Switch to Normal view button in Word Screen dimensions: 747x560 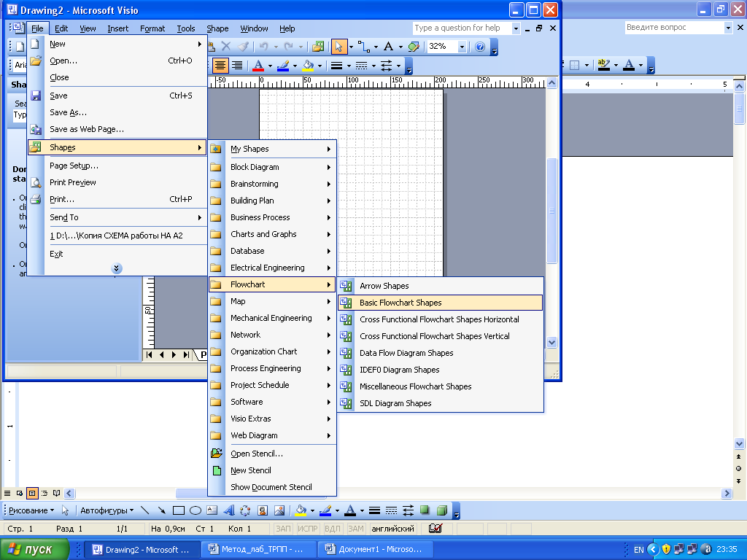click(7, 494)
